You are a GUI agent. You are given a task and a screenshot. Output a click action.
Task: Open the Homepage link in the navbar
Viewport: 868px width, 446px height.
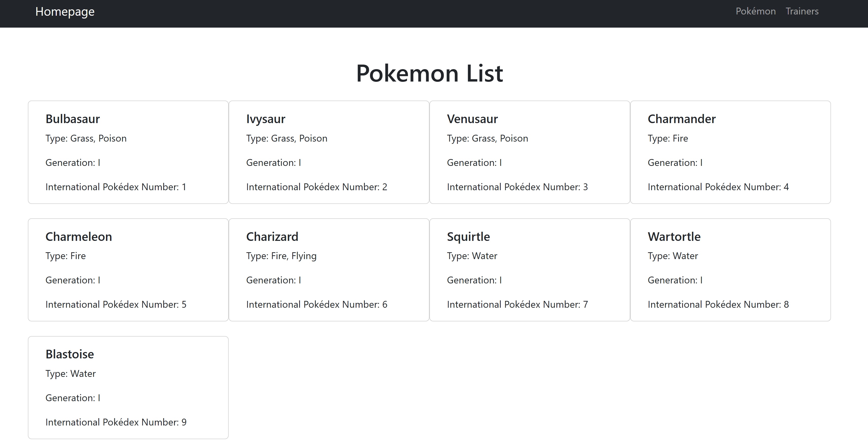[65, 11]
